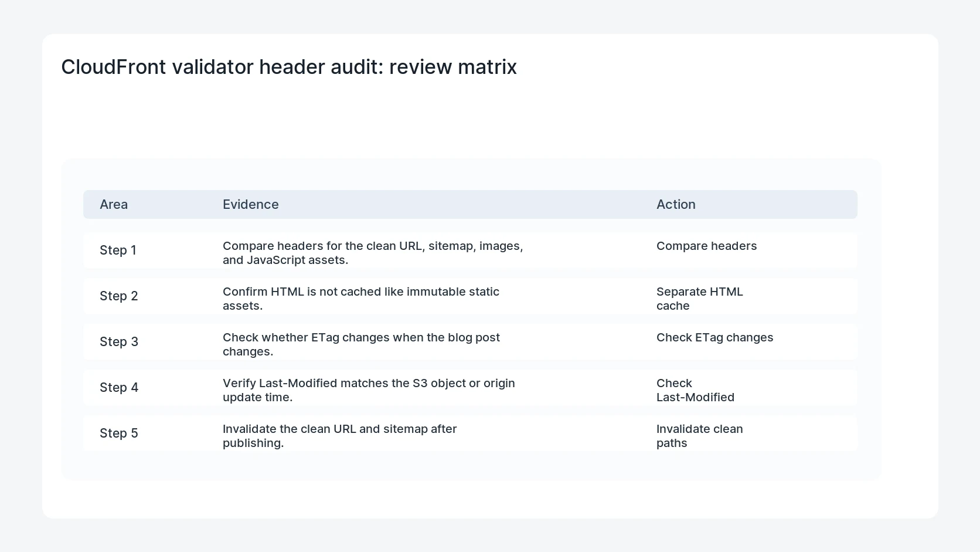Select evidence text 'Invalidate the clean URL and sitemap after'
Screen dimensions: 980x552
[x=340, y=429]
